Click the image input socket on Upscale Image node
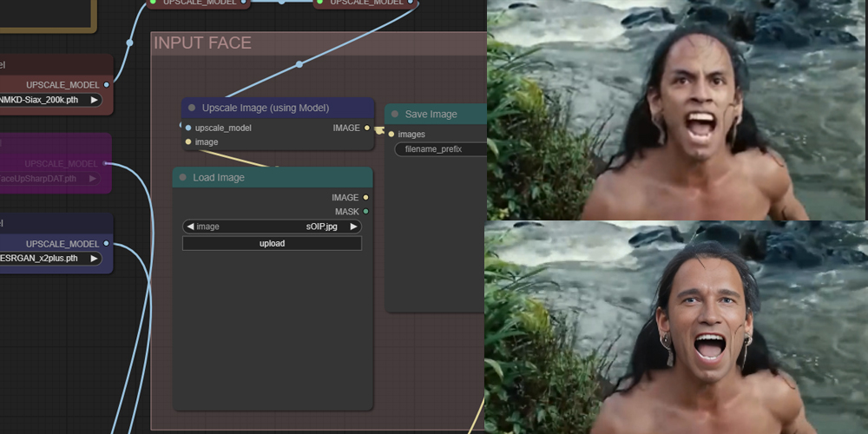 [188, 142]
